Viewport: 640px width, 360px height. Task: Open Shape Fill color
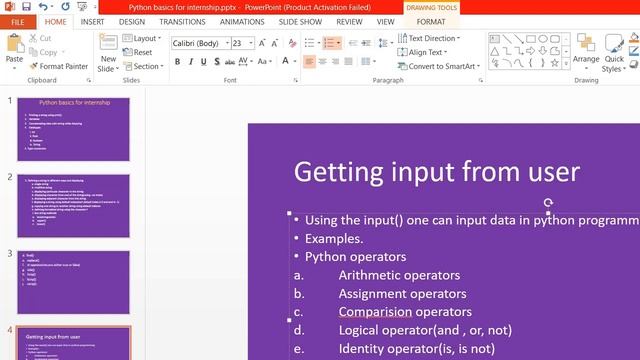[634, 38]
